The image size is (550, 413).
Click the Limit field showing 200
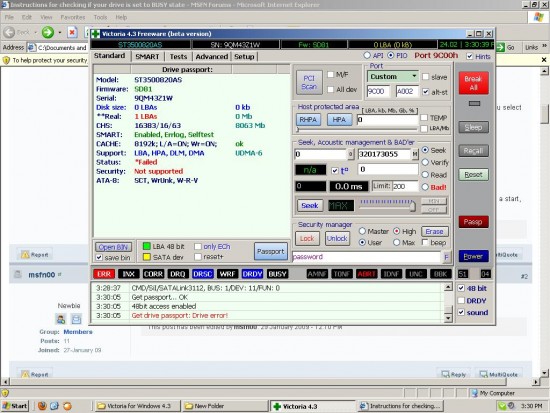point(405,186)
